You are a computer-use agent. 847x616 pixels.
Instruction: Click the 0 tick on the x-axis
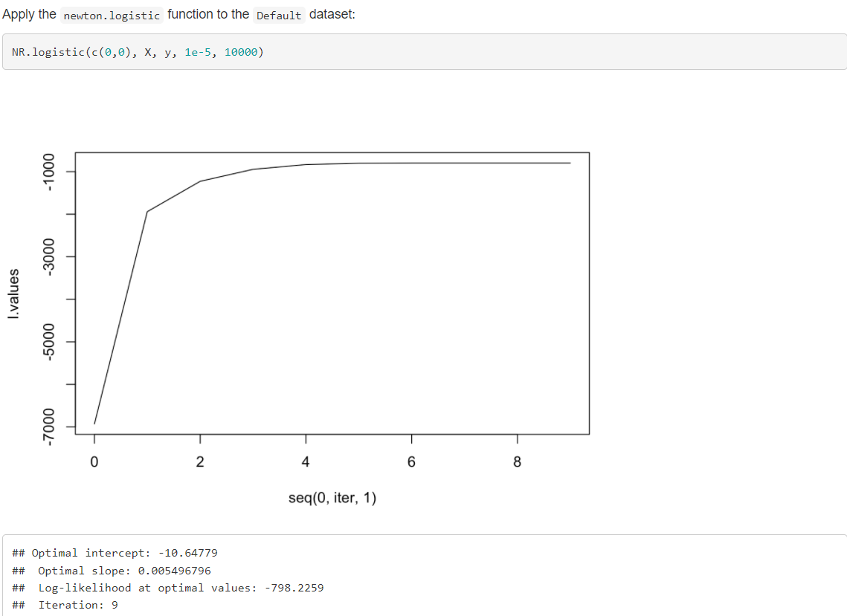tap(94, 461)
